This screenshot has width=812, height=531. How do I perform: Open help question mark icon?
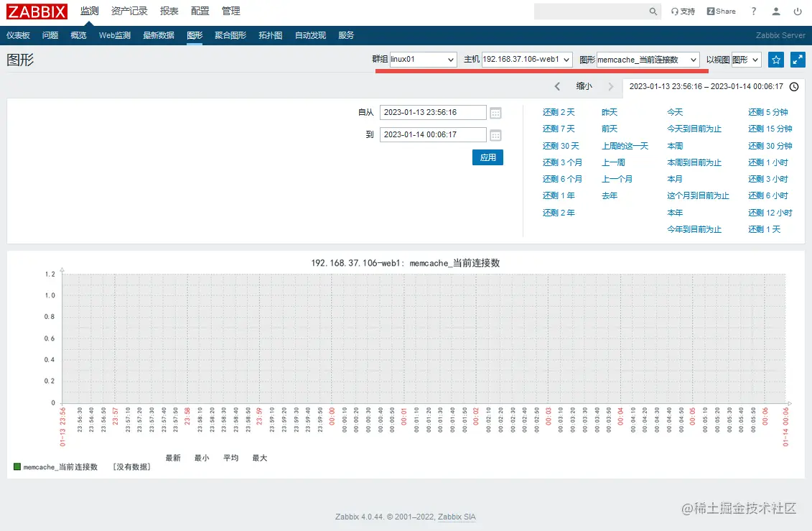(753, 11)
